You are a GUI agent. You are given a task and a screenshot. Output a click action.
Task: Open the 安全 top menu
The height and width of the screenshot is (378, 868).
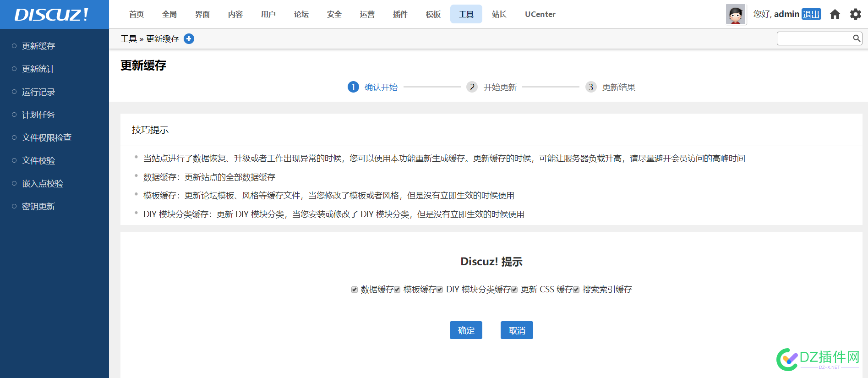(x=334, y=14)
